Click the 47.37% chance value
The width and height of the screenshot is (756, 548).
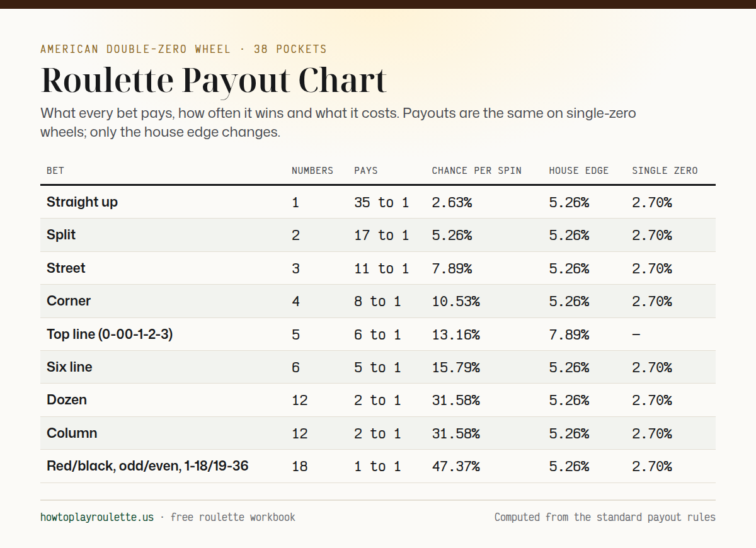click(x=456, y=466)
